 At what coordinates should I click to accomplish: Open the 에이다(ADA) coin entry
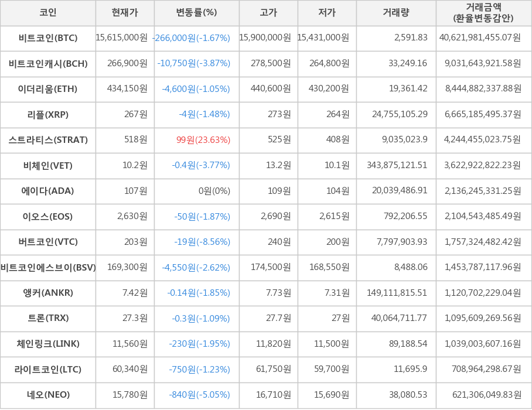click(48, 191)
